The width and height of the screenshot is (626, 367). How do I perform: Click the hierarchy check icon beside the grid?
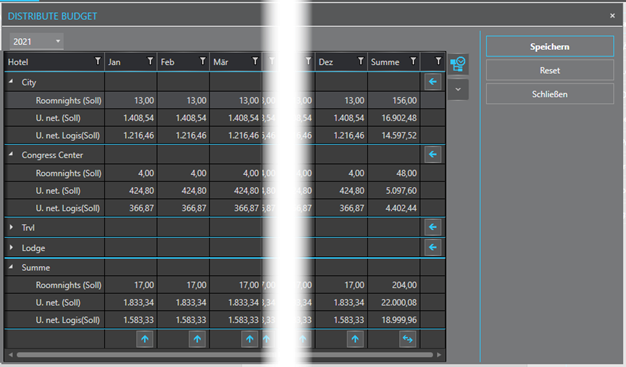tap(458, 64)
